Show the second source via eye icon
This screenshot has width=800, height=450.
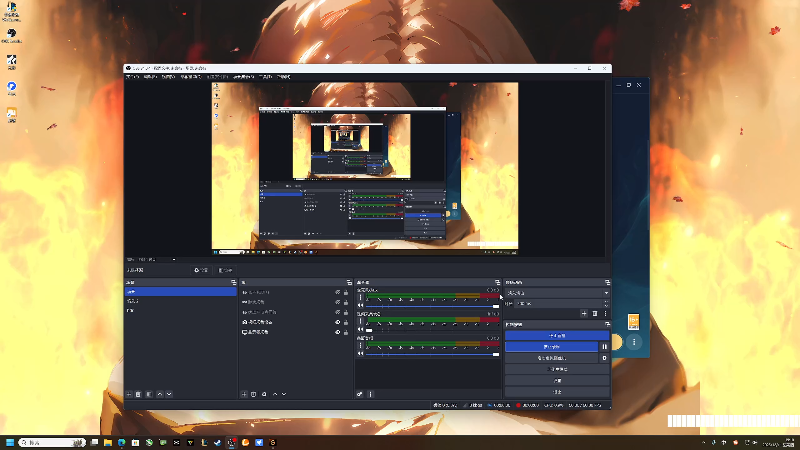(x=337, y=303)
